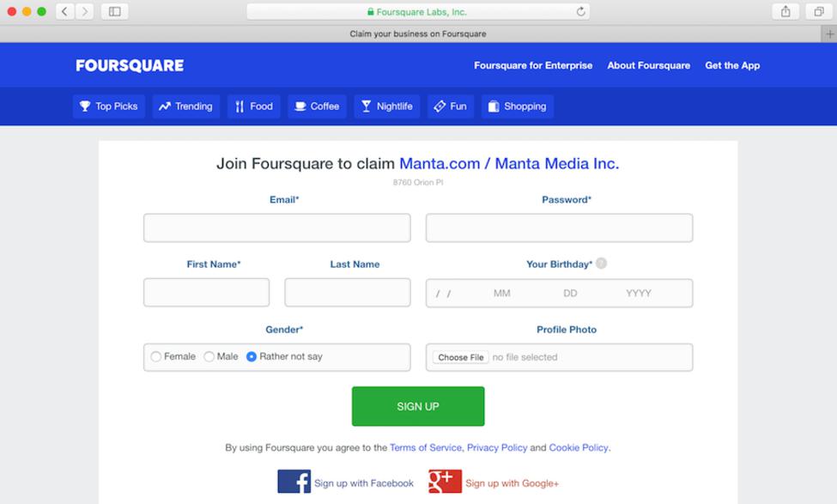Click the Safari back arrow

click(64, 11)
